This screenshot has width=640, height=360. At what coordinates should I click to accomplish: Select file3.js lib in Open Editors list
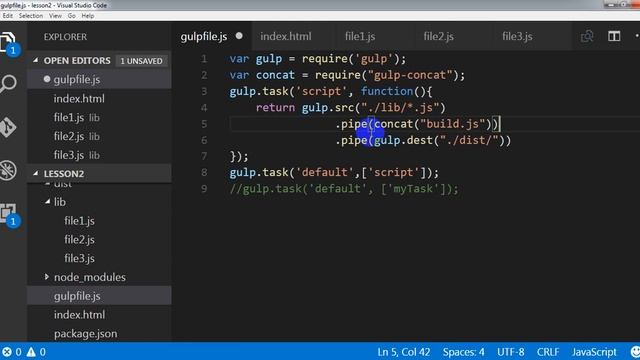point(99,155)
